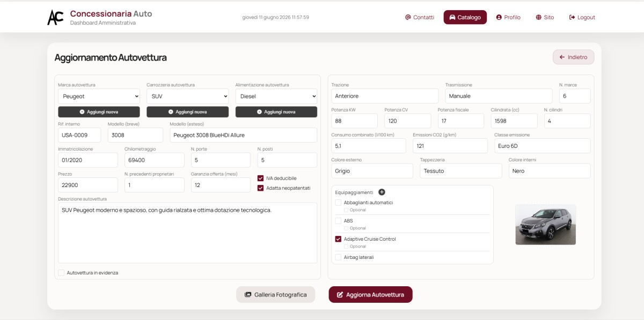Click Aggiungi nuova under Marca

pos(99,111)
